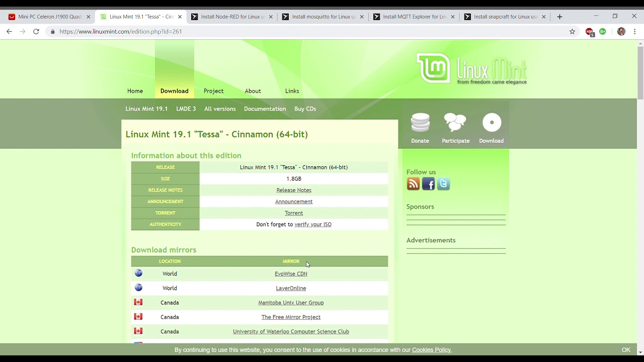
Task: Open the Links menu item
Action: (x=292, y=91)
